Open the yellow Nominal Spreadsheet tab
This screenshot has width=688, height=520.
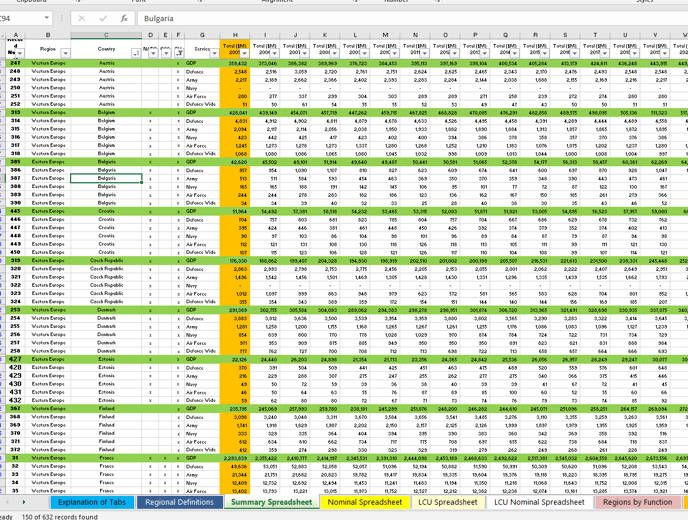pos(365,502)
